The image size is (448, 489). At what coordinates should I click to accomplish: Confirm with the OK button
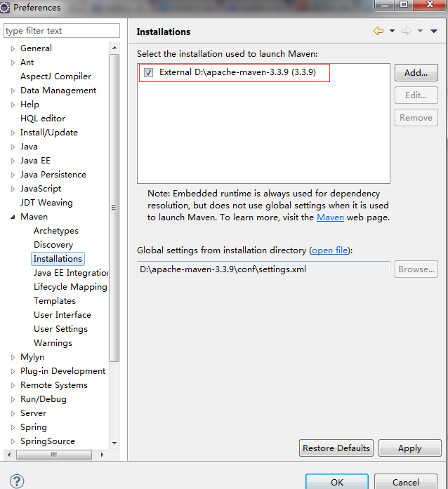coord(337,482)
